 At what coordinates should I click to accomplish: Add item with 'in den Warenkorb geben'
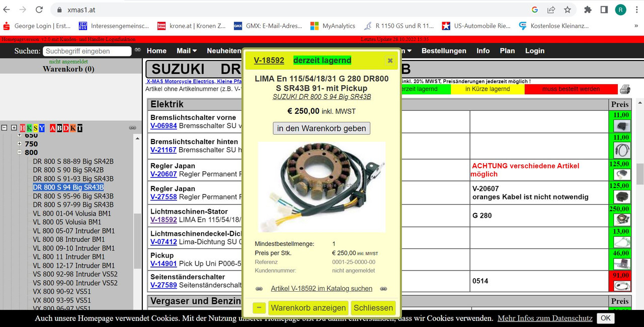tap(321, 128)
